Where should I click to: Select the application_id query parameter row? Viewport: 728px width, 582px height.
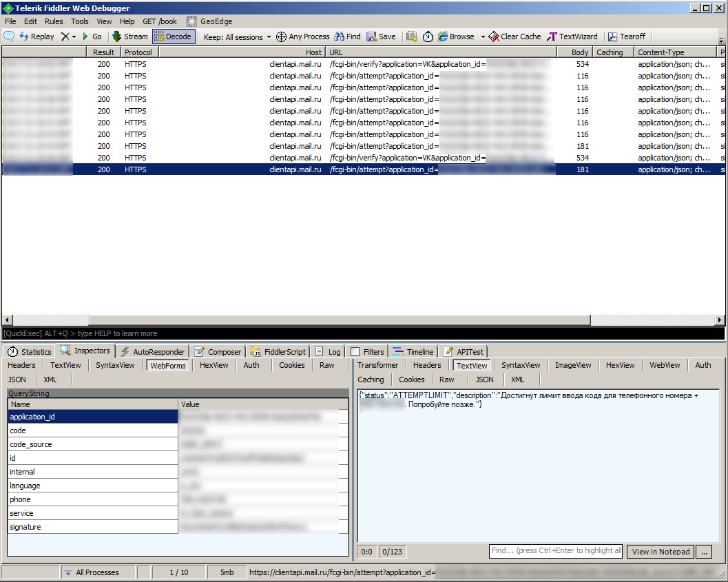[x=178, y=417]
